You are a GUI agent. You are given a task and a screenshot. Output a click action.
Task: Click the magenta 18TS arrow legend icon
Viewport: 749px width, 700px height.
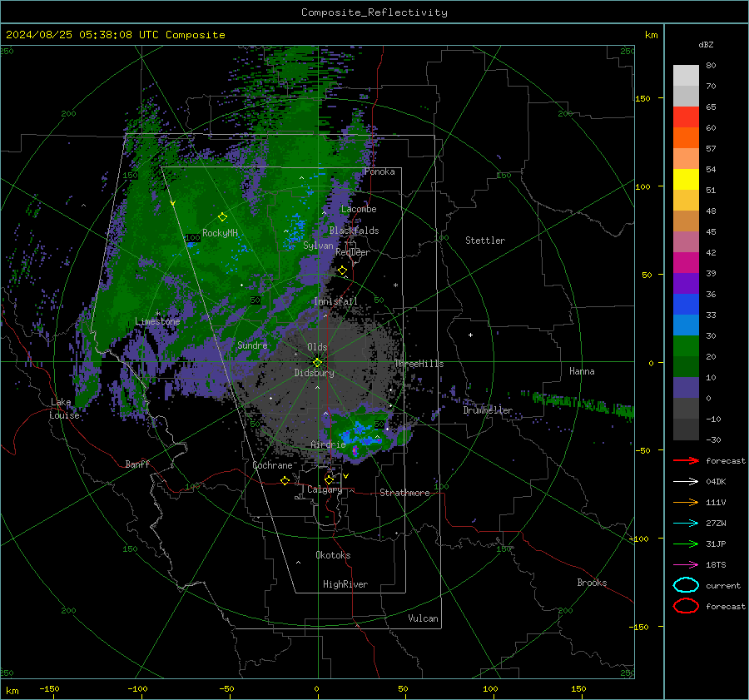pyautogui.click(x=686, y=565)
